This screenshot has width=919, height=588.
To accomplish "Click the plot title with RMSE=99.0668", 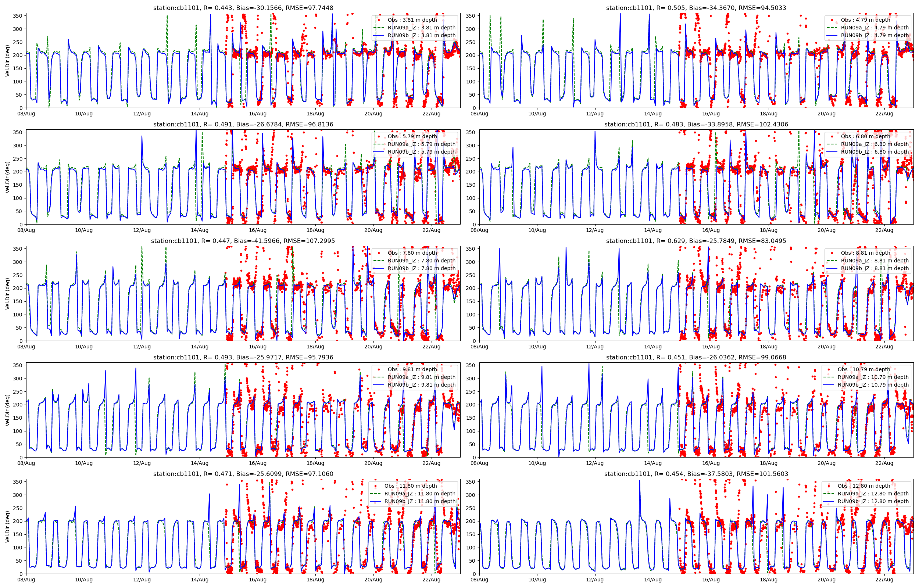I will (x=695, y=357).
